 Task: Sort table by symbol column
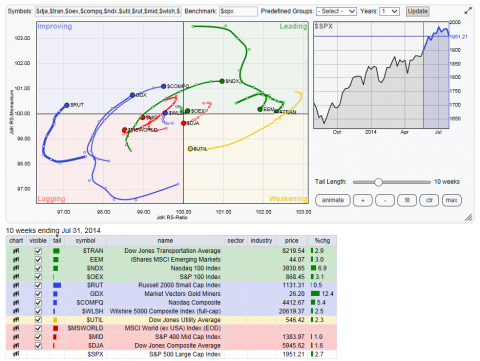coord(85,241)
